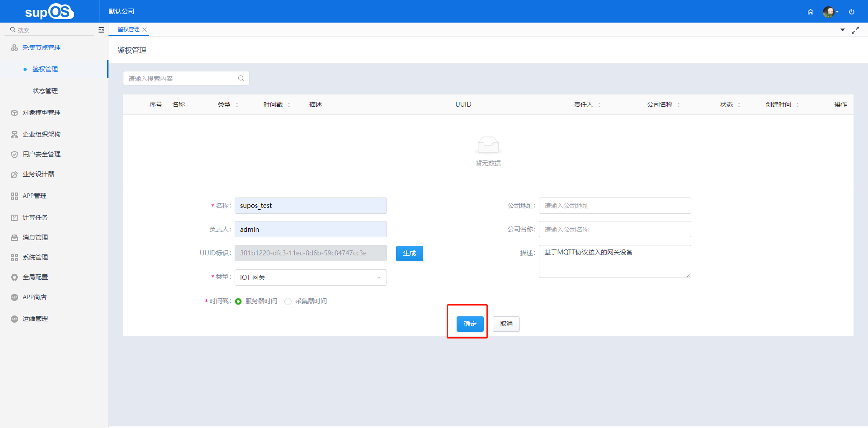
Task: Click the 系统管理 grid icon
Action: pyautogui.click(x=14, y=257)
